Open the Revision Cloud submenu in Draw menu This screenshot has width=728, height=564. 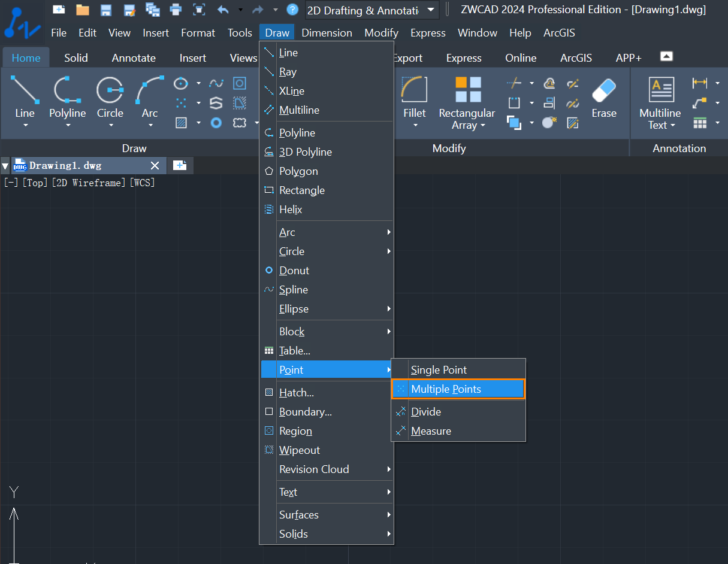(x=327, y=469)
